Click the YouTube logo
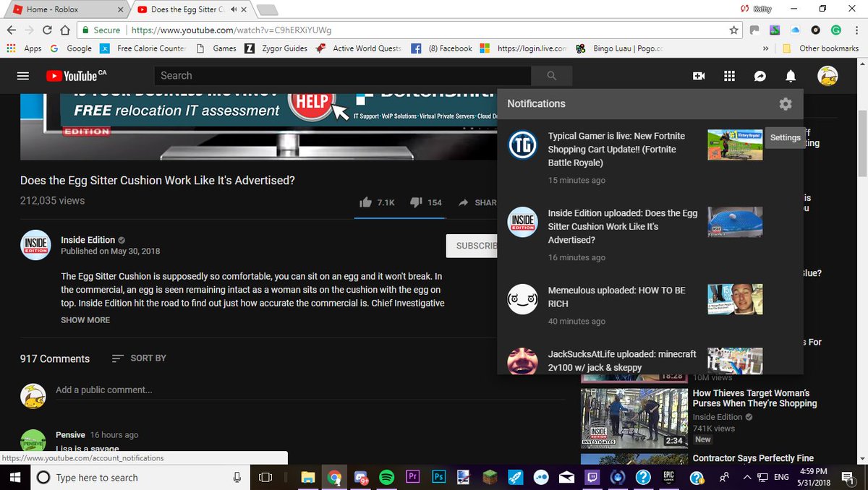The height and width of the screenshot is (490, 868). 75,76
